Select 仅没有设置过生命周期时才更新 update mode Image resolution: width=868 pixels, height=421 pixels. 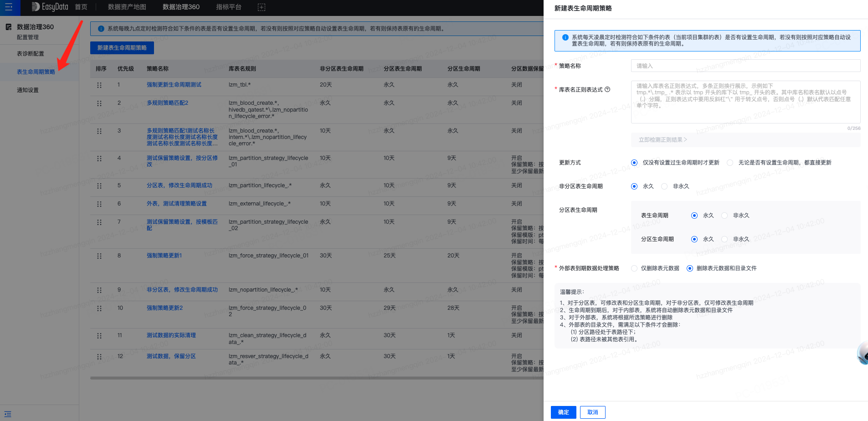(x=634, y=163)
